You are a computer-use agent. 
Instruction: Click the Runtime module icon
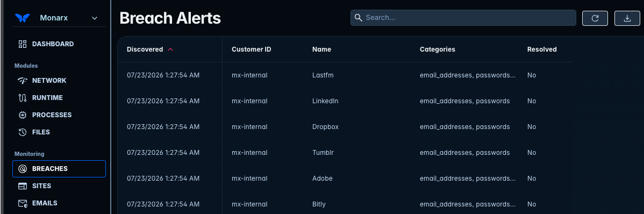(x=23, y=98)
